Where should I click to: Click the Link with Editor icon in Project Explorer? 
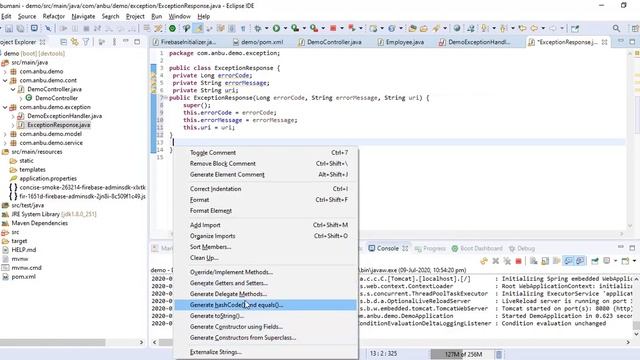coord(75,42)
